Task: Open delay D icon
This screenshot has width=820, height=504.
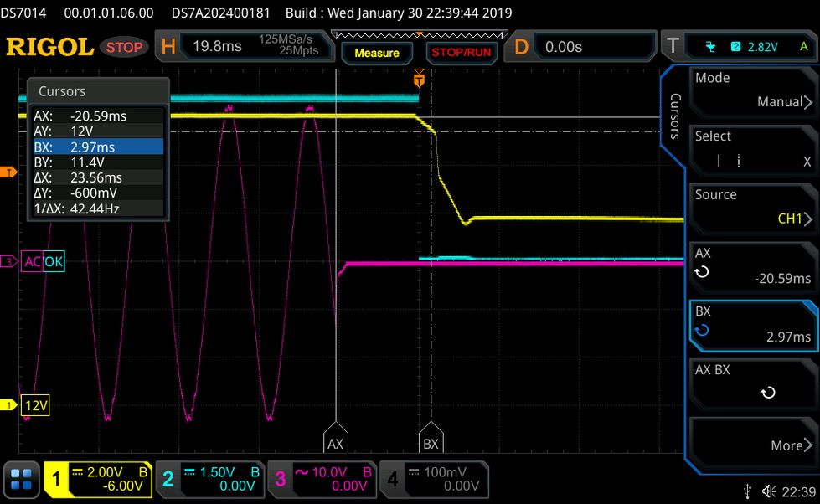Action: tap(521, 47)
